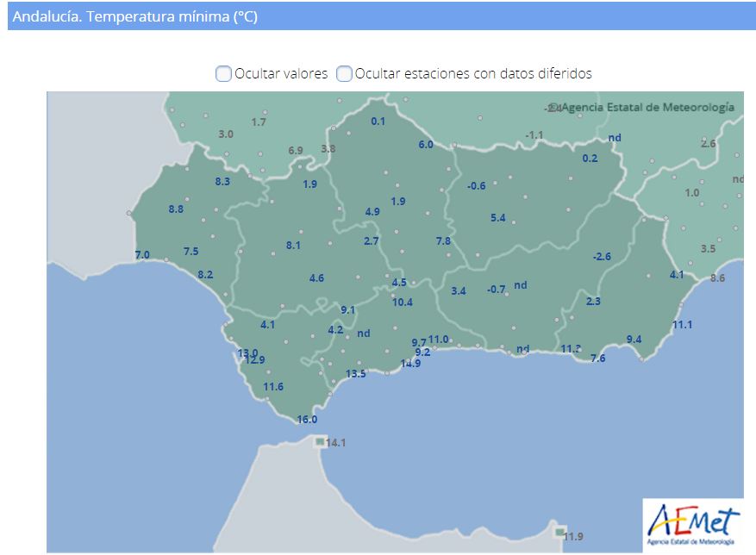This screenshot has width=756, height=555.
Task: Select the 8.1 temperature station
Action: [x=293, y=246]
